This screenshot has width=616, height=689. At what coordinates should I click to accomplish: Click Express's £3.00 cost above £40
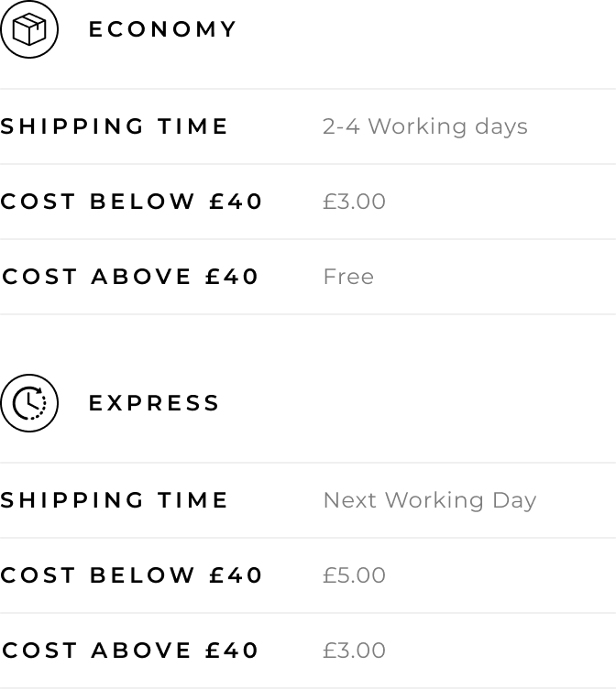click(x=355, y=651)
